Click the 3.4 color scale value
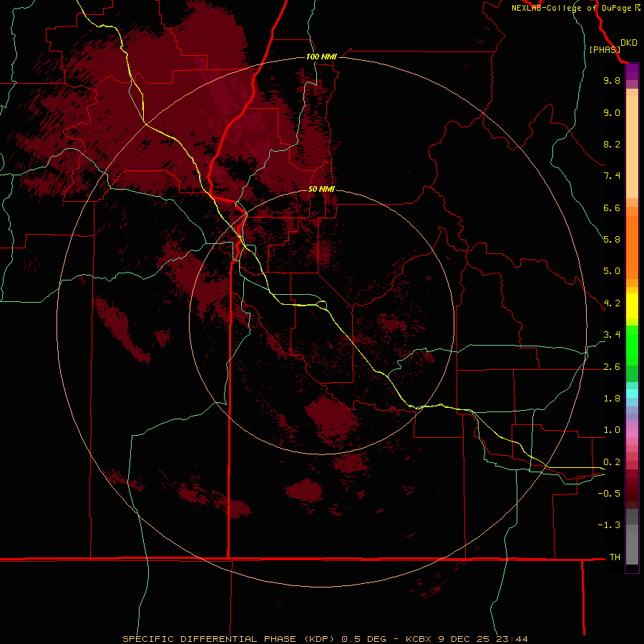This screenshot has height=644, width=644. coord(612,335)
